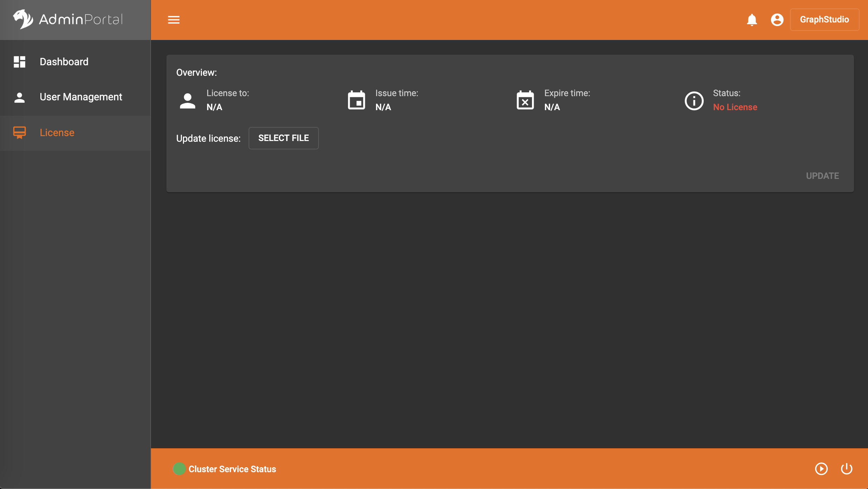Click the Issue time calendar icon

coord(356,100)
